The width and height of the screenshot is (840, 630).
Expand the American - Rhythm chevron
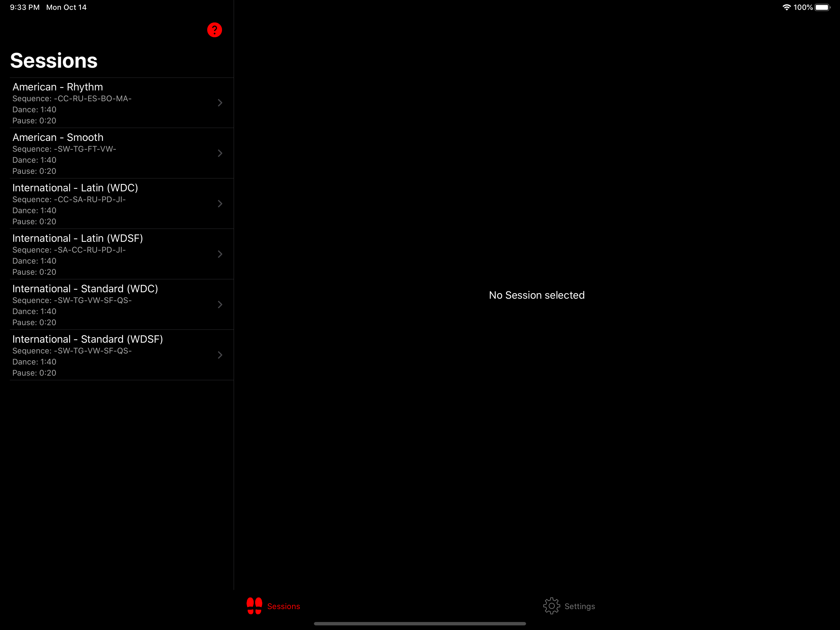point(220,103)
